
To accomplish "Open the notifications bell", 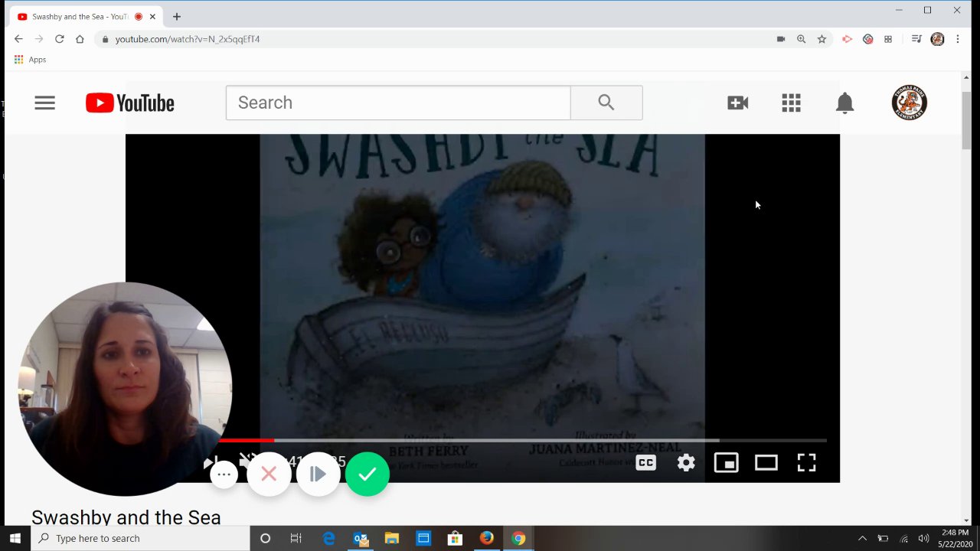I will (844, 103).
